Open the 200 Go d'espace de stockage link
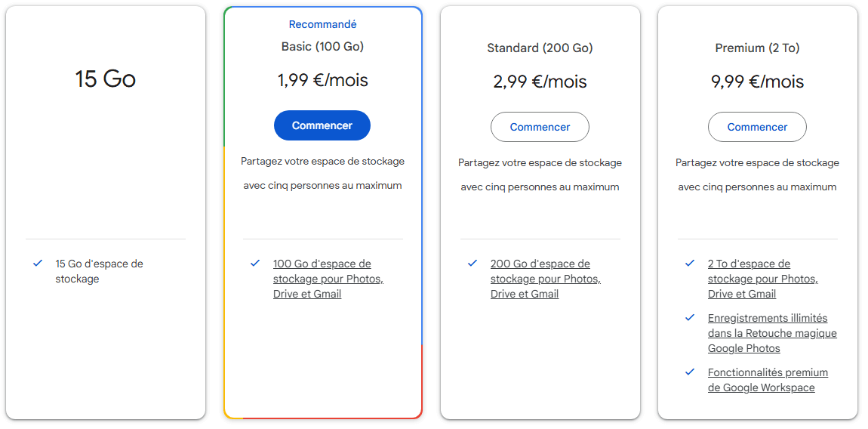868x429 pixels. 545,279
